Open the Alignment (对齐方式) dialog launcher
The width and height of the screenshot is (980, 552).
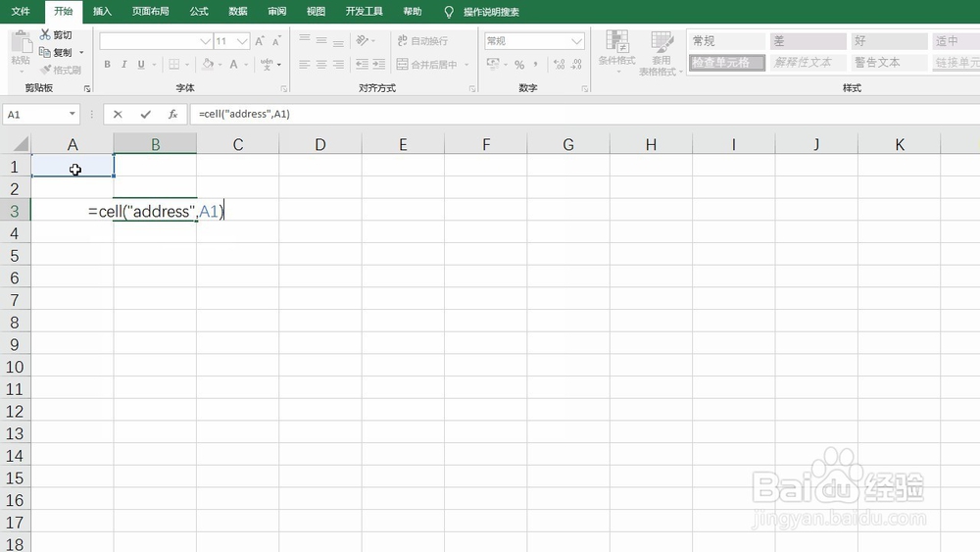(472, 89)
